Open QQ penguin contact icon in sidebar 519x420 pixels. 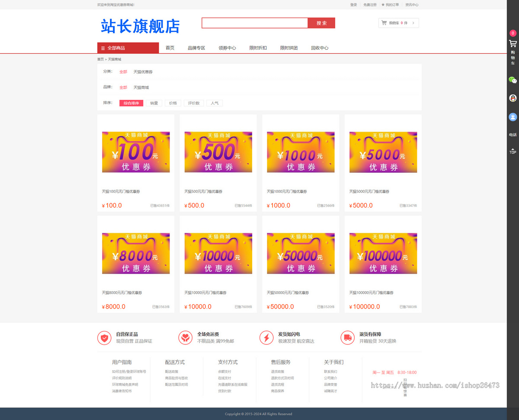[x=513, y=98]
